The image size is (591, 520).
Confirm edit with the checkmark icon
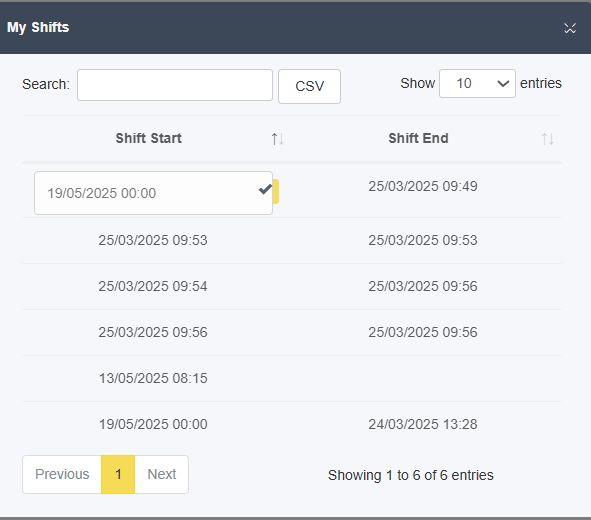[266, 189]
